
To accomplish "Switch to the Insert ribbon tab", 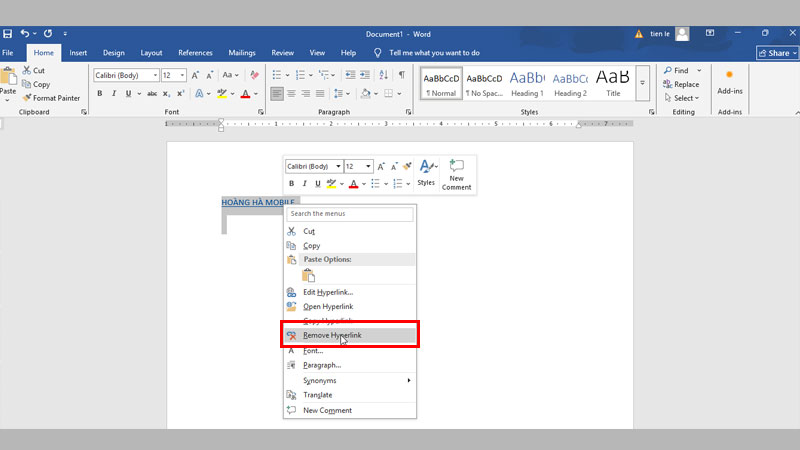I will coord(78,52).
